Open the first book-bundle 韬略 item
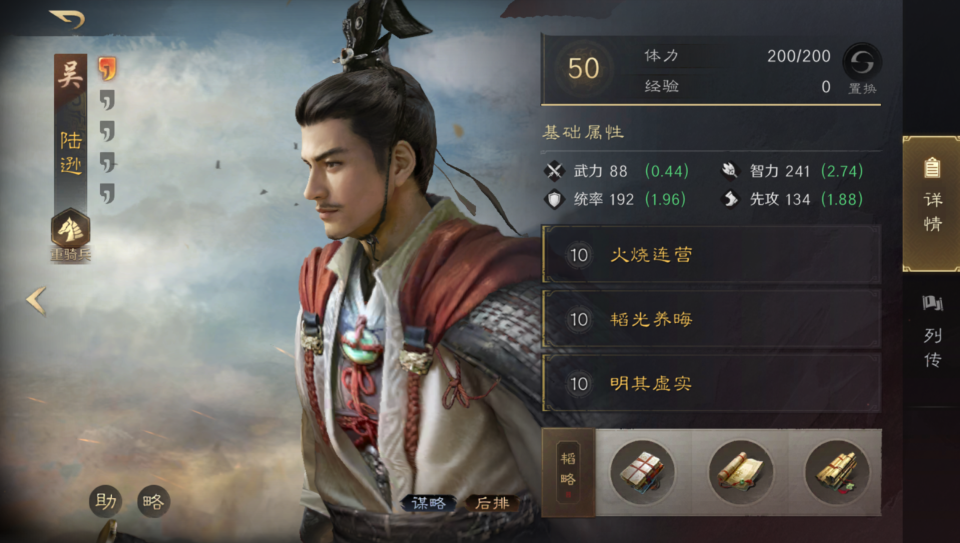 (x=642, y=472)
